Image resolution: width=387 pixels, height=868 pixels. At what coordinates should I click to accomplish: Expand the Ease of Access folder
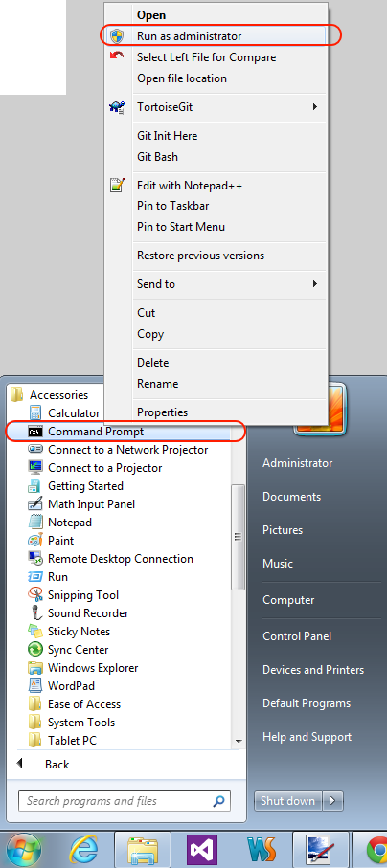click(75, 704)
